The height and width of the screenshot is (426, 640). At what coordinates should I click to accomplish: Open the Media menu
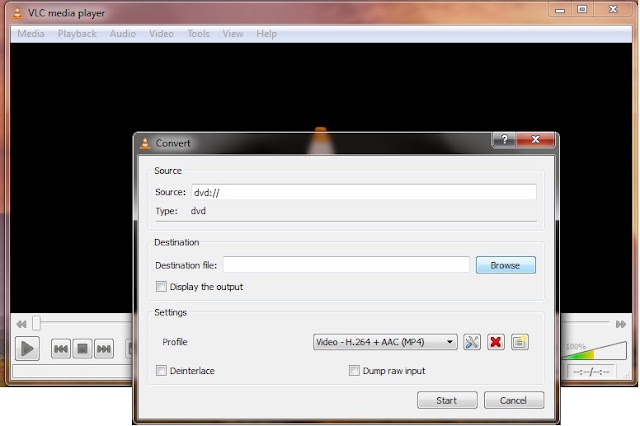pos(31,34)
